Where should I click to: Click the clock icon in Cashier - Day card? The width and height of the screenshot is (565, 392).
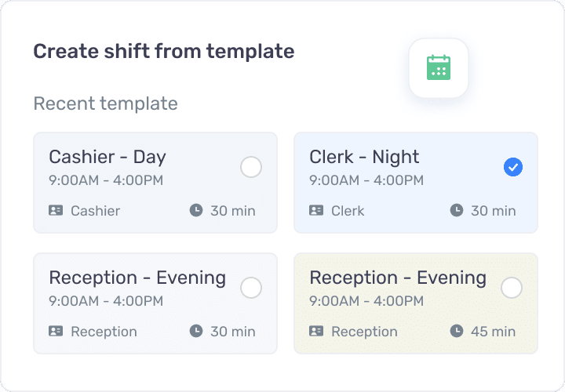click(x=196, y=210)
